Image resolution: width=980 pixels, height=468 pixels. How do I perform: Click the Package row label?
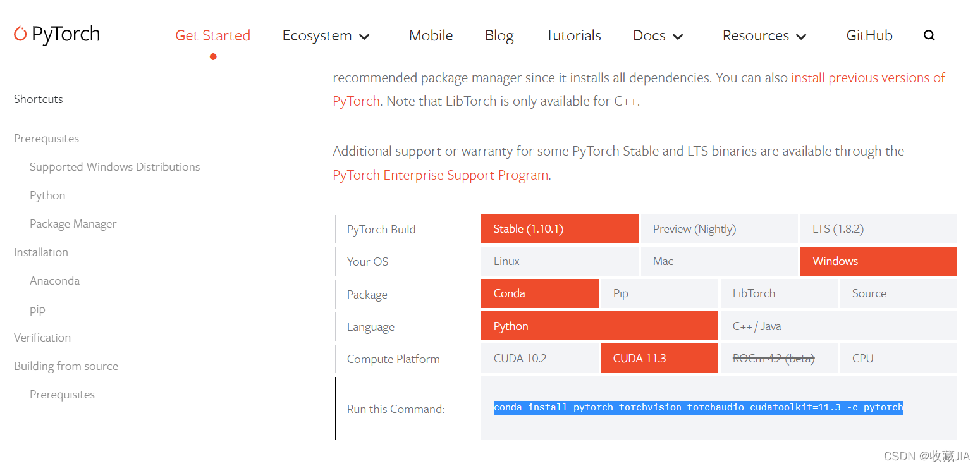tap(367, 295)
